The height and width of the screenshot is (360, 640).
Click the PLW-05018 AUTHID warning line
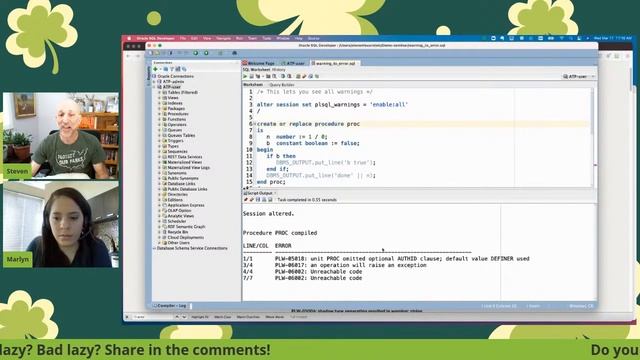click(x=386, y=259)
